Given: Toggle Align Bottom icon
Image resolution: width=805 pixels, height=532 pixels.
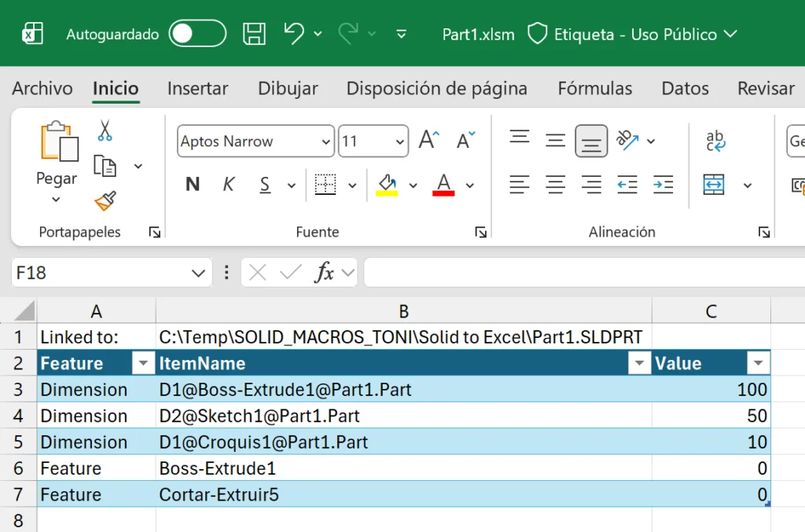Looking at the screenshot, I should click(591, 141).
